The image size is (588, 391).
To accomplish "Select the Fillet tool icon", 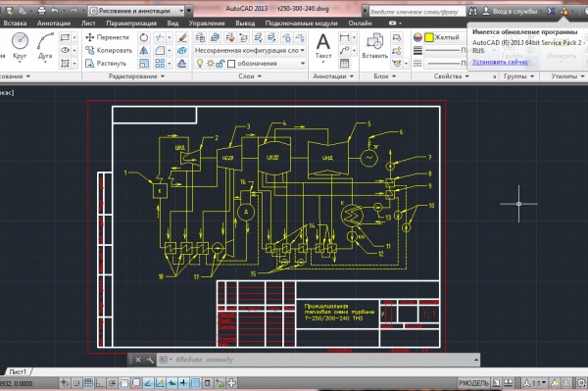I will 160,50.
